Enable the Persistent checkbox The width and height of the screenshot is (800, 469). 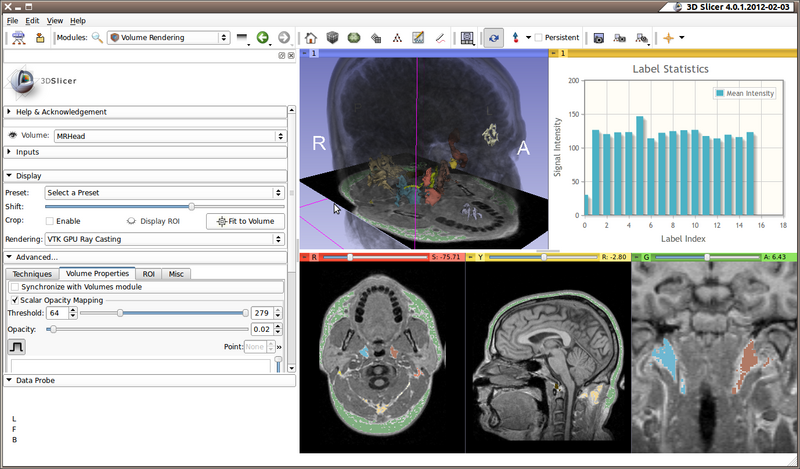538,37
